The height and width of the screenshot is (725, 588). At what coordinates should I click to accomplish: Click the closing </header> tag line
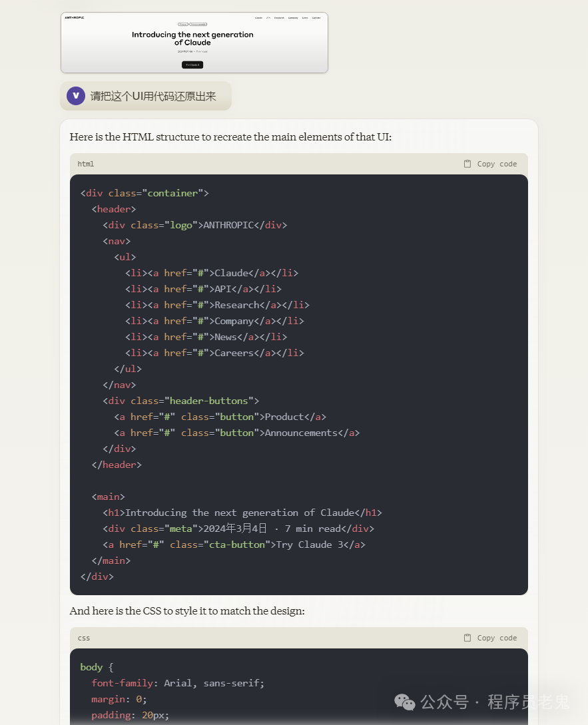(117, 465)
